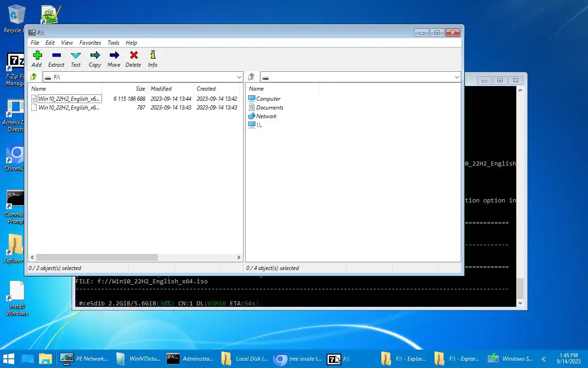
Task: Open the Favorites menu
Action: coord(90,42)
